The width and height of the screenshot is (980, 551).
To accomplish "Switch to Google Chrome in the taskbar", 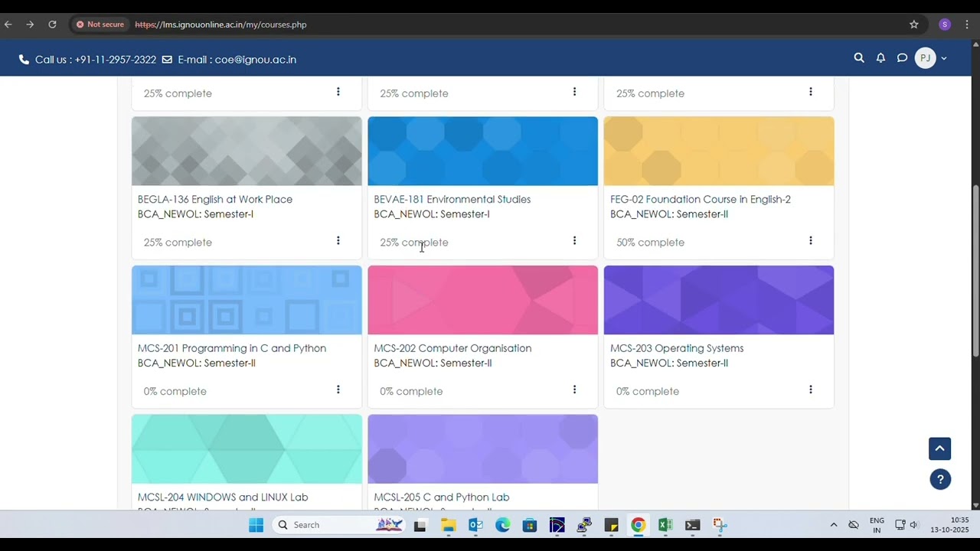I will 639,525.
